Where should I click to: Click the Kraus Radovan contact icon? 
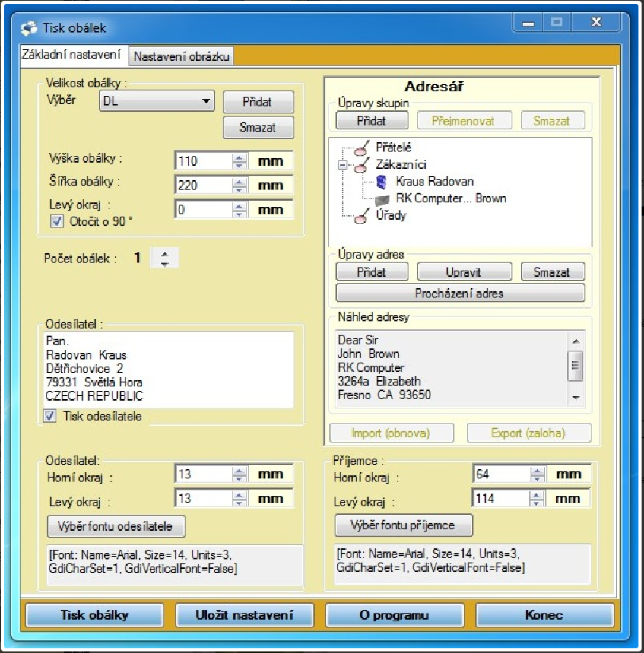pyautogui.click(x=381, y=182)
